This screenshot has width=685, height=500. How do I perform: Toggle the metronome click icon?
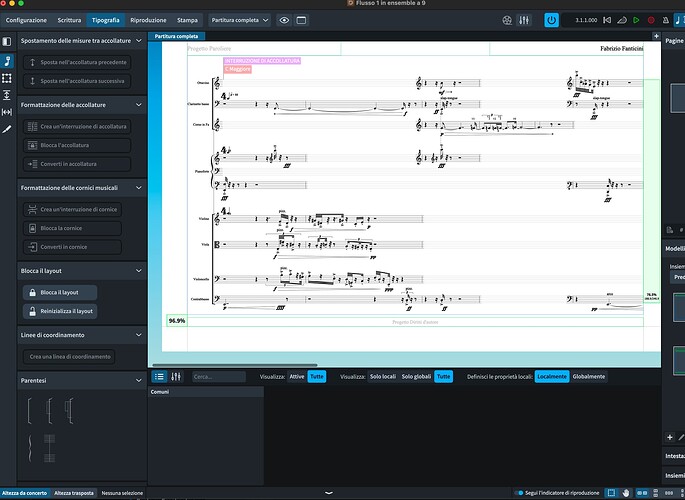pos(665,20)
